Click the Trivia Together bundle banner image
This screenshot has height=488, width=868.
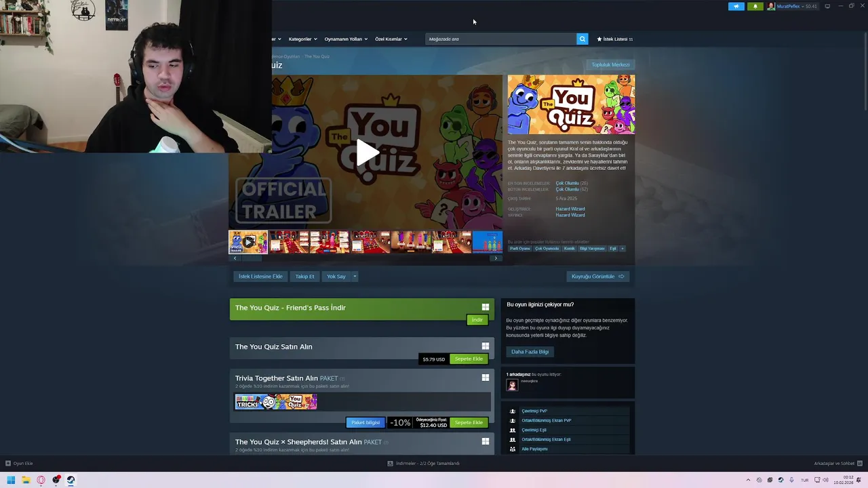(x=276, y=402)
